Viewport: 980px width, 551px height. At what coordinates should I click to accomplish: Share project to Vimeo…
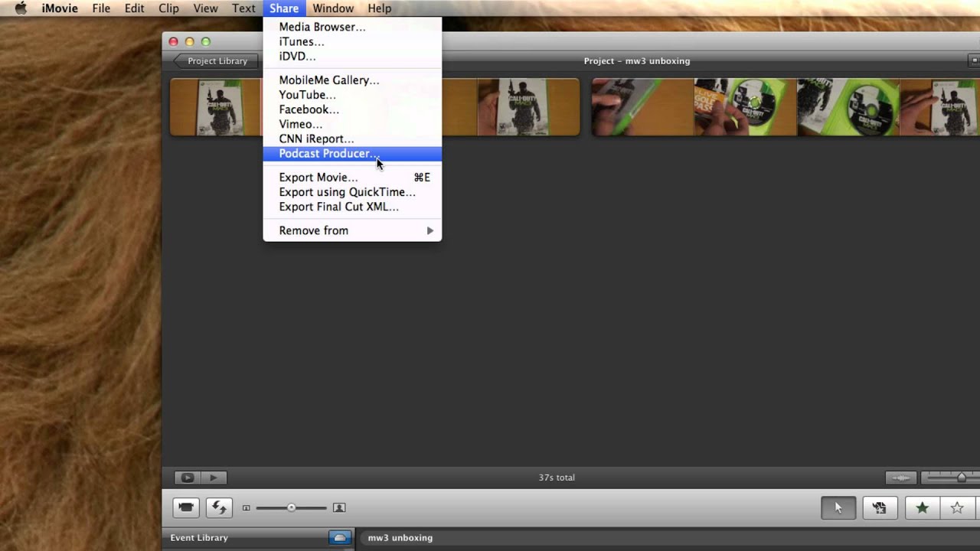[352, 123]
